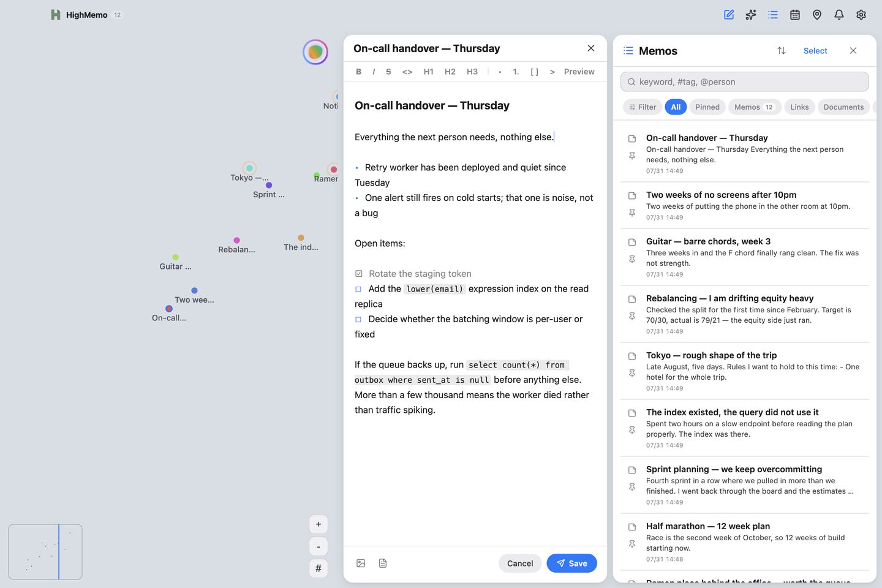Cancel memo editing
The height and width of the screenshot is (588, 882).
coord(520,563)
